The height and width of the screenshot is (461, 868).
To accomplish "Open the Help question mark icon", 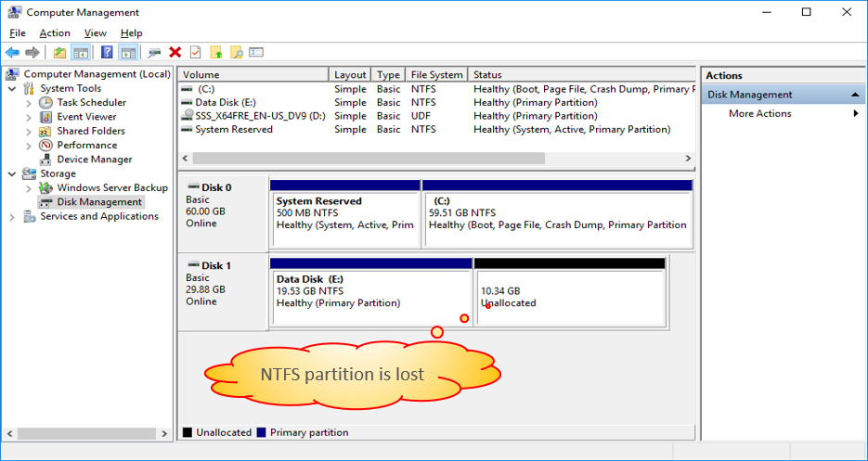I will (x=108, y=53).
